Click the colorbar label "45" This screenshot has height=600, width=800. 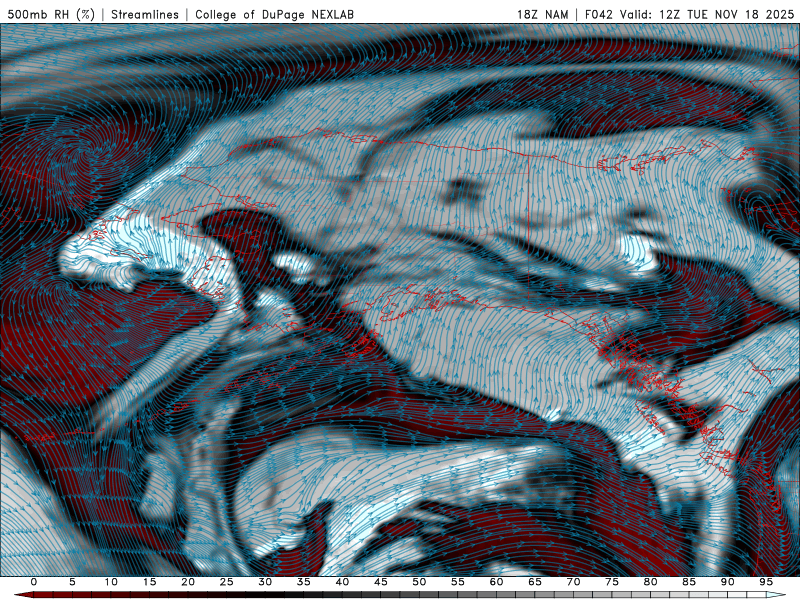tap(381, 582)
